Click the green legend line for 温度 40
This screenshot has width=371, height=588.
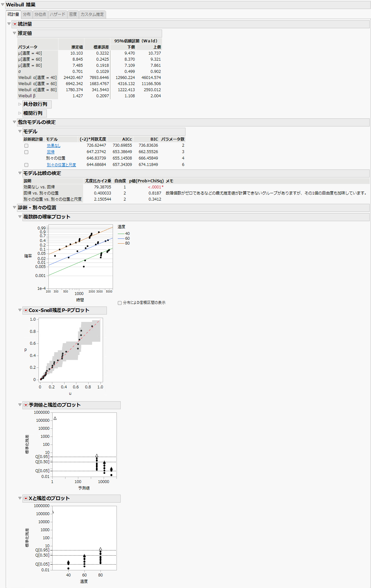coord(121,234)
